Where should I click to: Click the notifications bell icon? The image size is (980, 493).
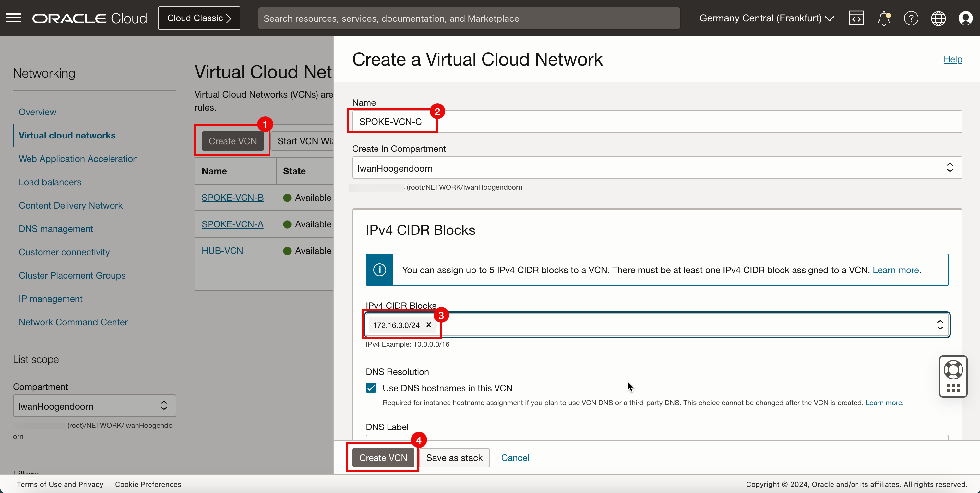883,18
